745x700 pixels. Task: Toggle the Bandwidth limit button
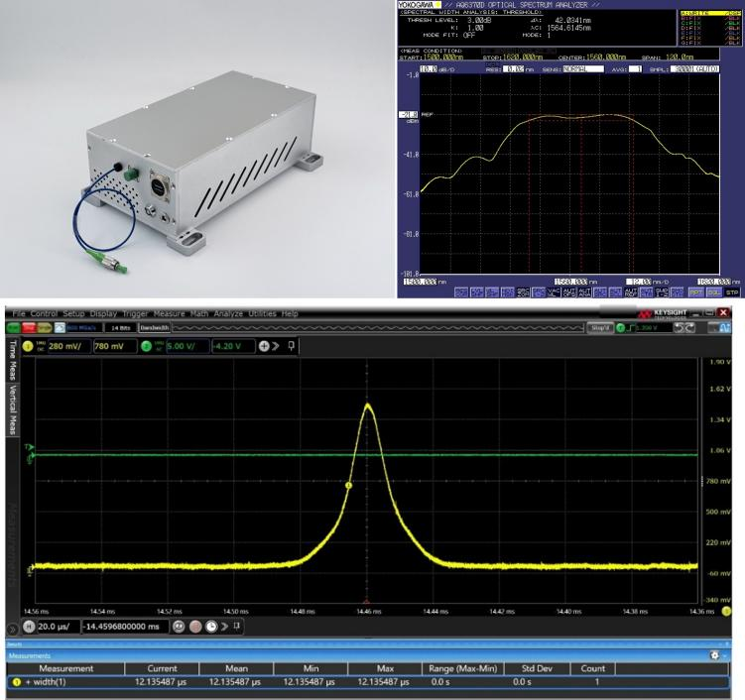(156, 326)
